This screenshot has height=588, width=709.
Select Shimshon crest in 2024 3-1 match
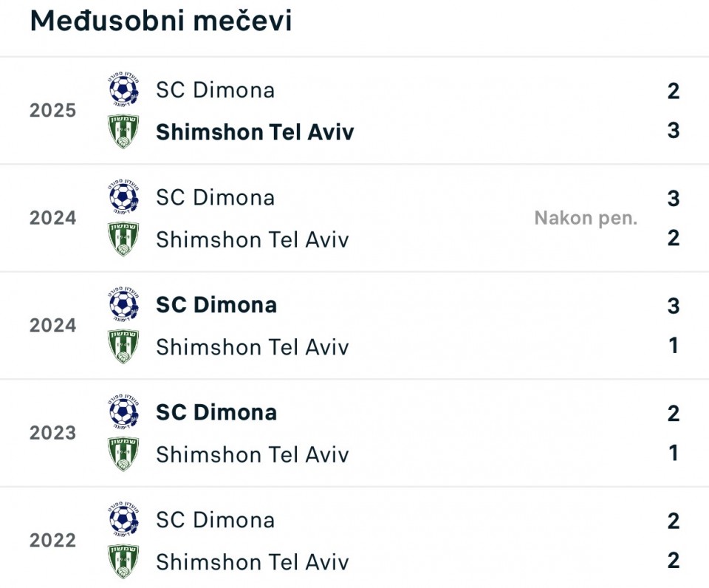click(x=123, y=346)
